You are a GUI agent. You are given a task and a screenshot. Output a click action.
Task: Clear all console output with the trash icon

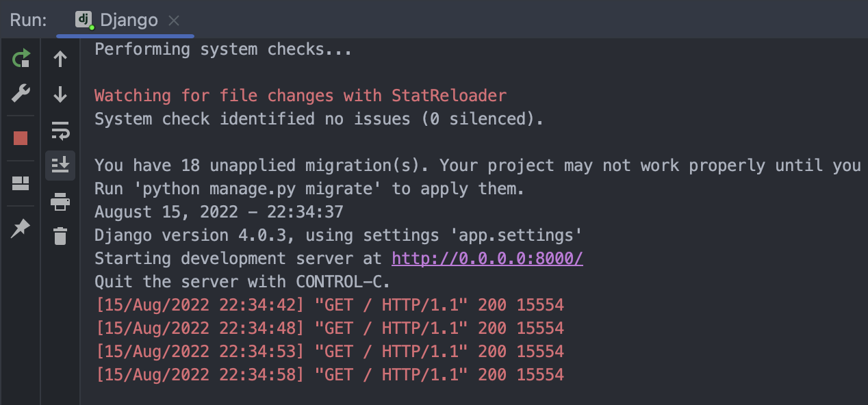(60, 236)
